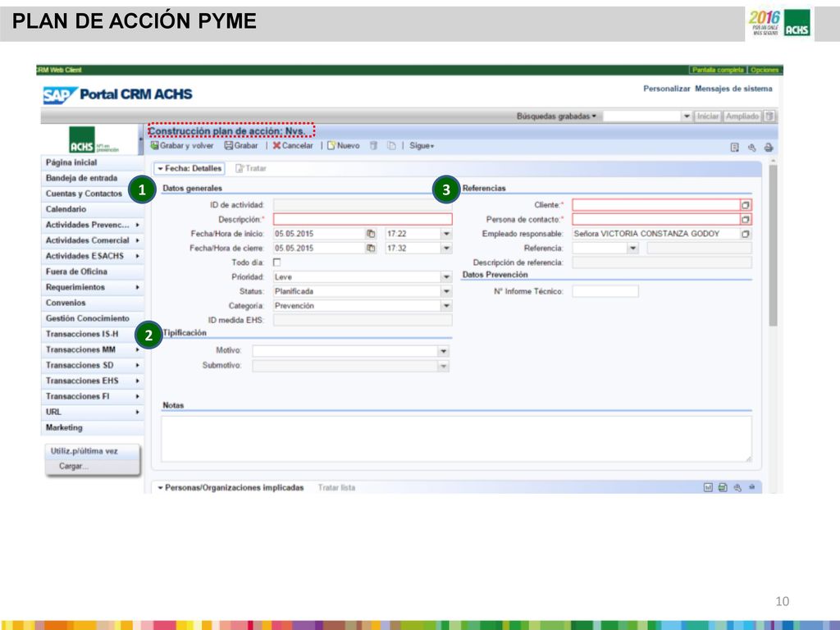This screenshot has width=840, height=630.
Task: Open Cuentas y Contactos in sidebar
Action: [x=92, y=194]
